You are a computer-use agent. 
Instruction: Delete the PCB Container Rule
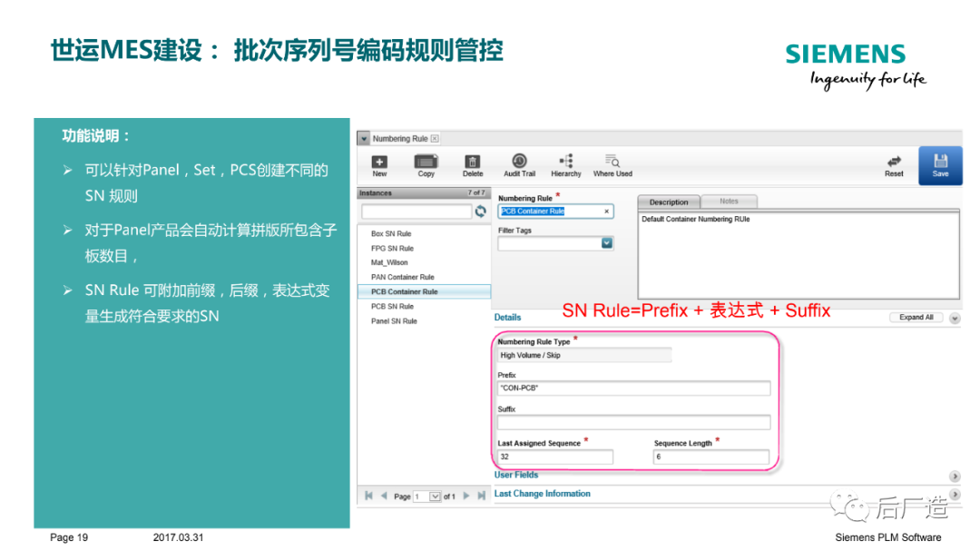tap(472, 163)
